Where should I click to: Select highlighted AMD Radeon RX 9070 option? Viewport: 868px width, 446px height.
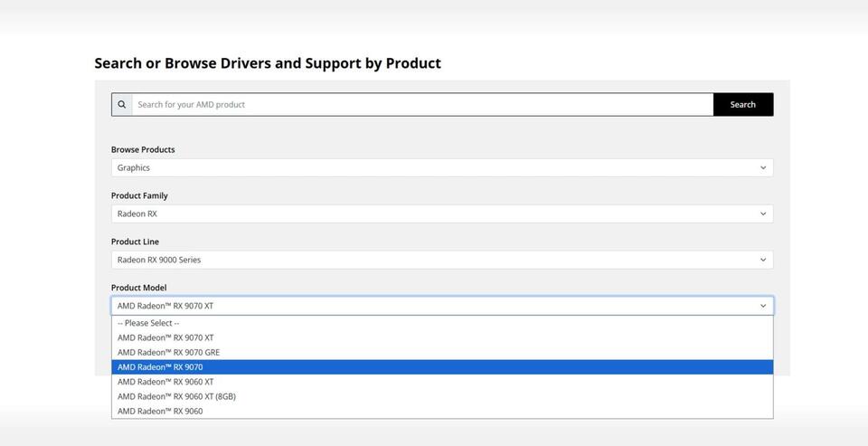442,366
